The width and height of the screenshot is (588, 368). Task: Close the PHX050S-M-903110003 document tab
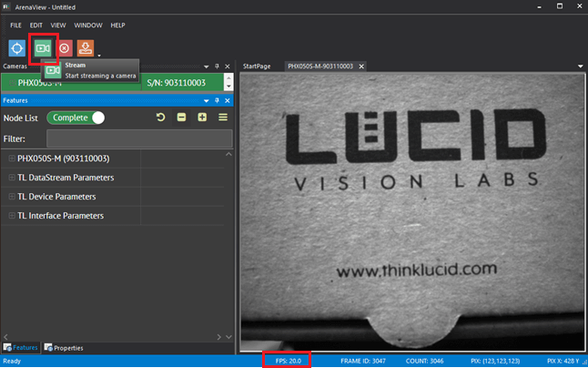click(362, 66)
